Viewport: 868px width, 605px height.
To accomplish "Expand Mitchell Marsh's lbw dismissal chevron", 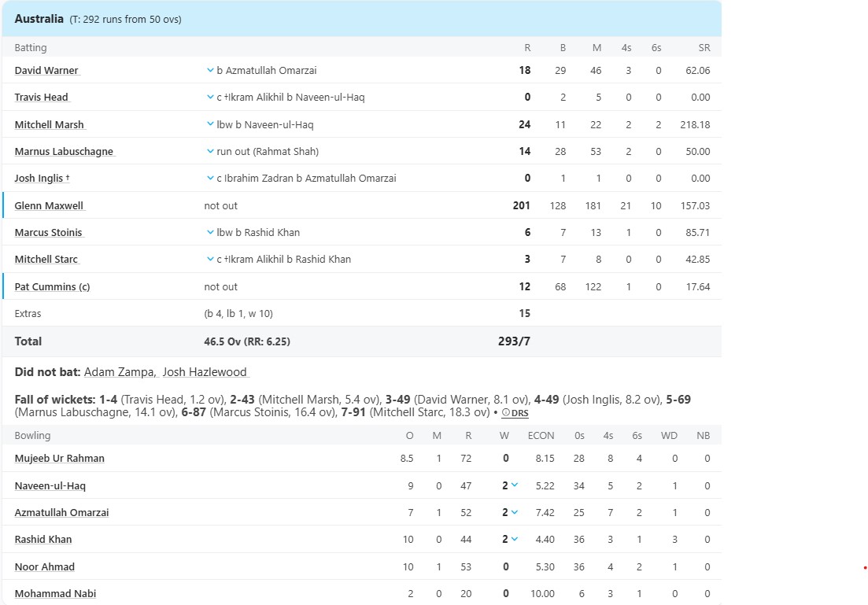I will pyautogui.click(x=210, y=124).
